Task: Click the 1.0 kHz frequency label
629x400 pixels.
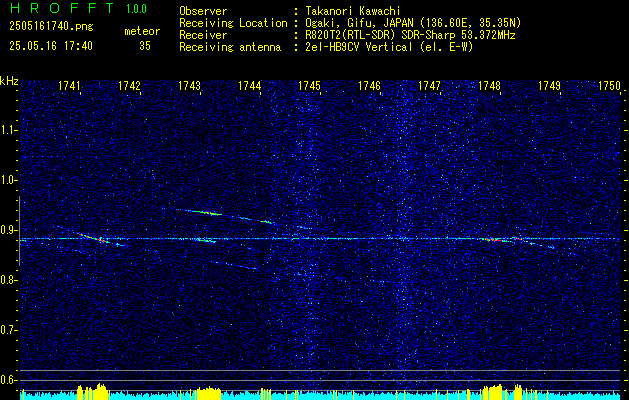Action: coord(9,180)
